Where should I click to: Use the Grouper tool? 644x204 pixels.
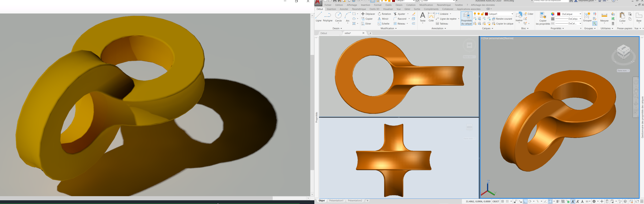click(587, 17)
